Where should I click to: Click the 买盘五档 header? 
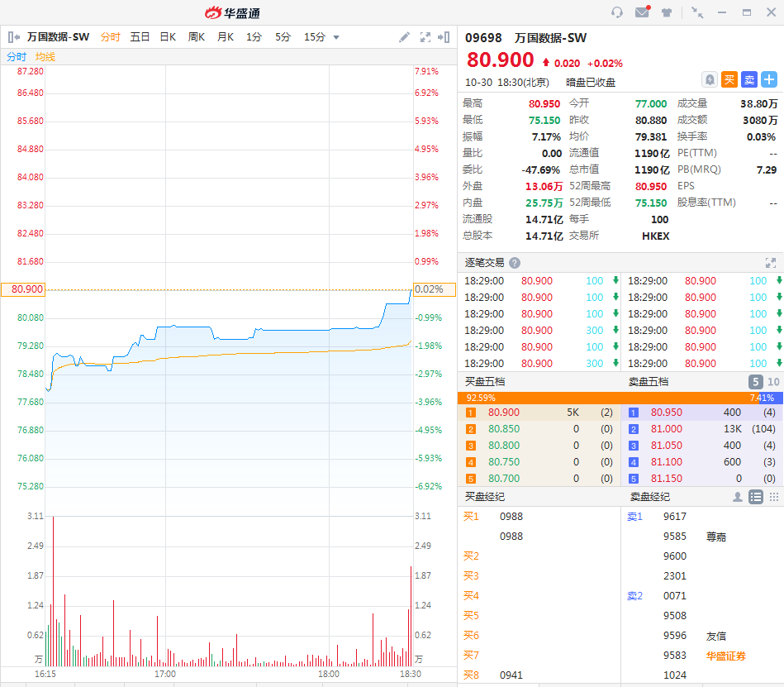pyautogui.click(x=484, y=382)
